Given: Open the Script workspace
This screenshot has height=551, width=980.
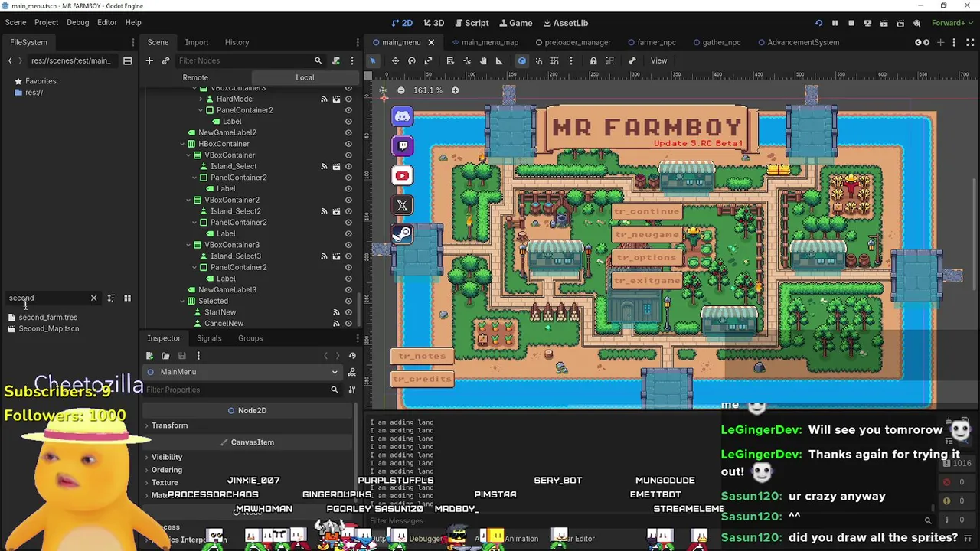Looking at the screenshot, I should pyautogui.click(x=471, y=23).
